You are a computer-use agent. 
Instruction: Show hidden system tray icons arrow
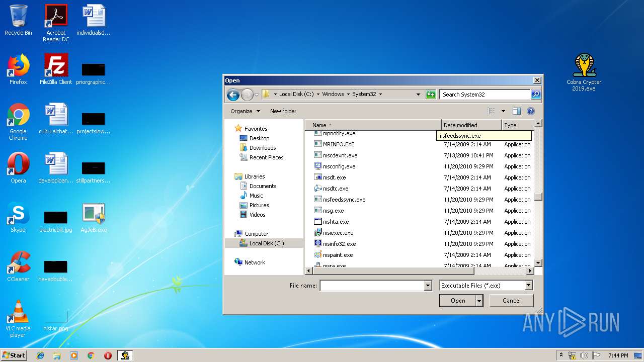561,355
